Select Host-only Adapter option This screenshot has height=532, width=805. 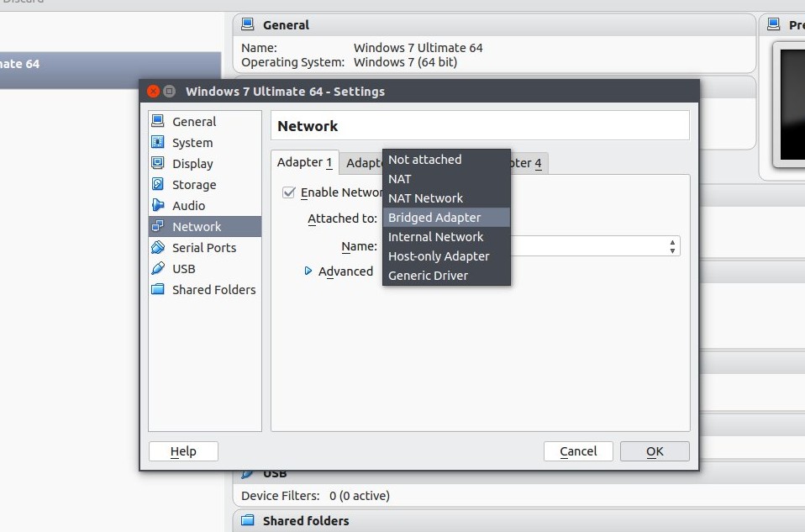(x=435, y=255)
